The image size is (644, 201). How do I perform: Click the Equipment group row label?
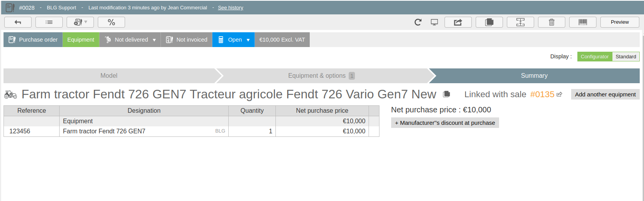(x=78, y=121)
